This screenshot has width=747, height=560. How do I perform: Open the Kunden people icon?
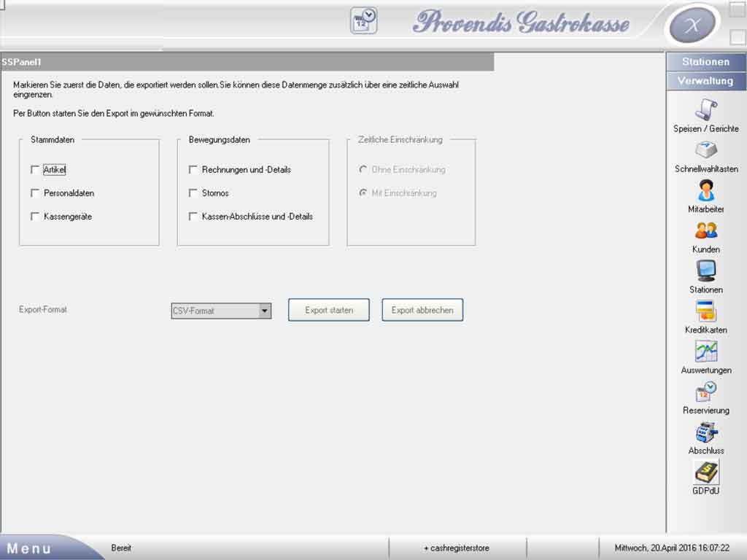click(x=706, y=231)
